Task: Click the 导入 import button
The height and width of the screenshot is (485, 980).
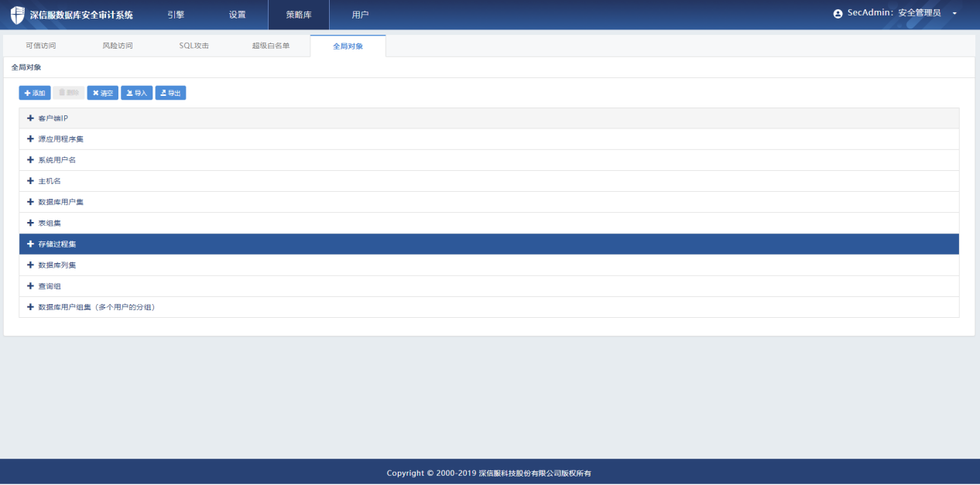Action: point(136,93)
